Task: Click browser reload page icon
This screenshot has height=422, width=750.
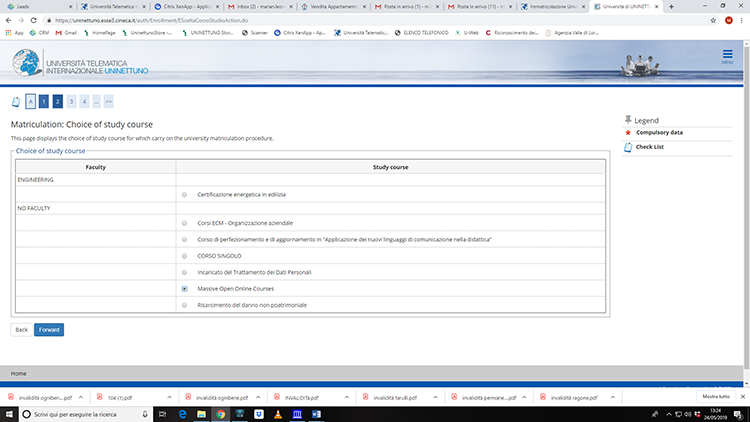Action: coord(34,19)
